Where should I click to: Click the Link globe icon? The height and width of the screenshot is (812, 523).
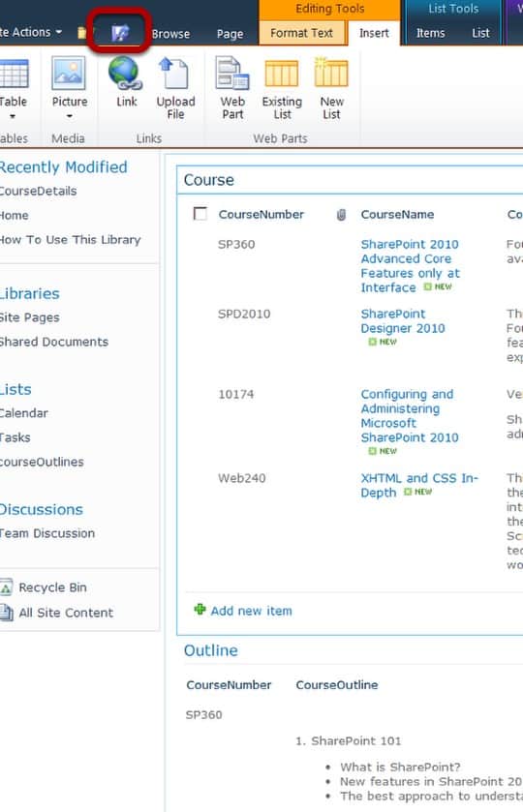pyautogui.click(x=126, y=73)
